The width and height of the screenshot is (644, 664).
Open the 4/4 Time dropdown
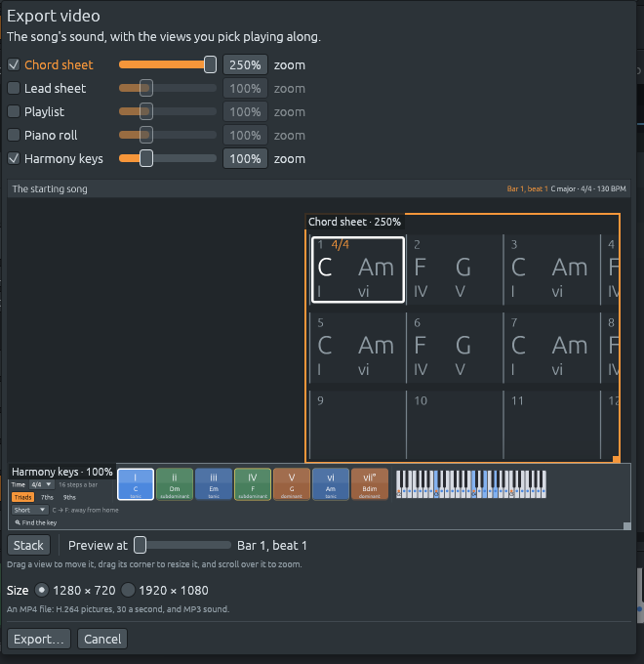pos(41,484)
